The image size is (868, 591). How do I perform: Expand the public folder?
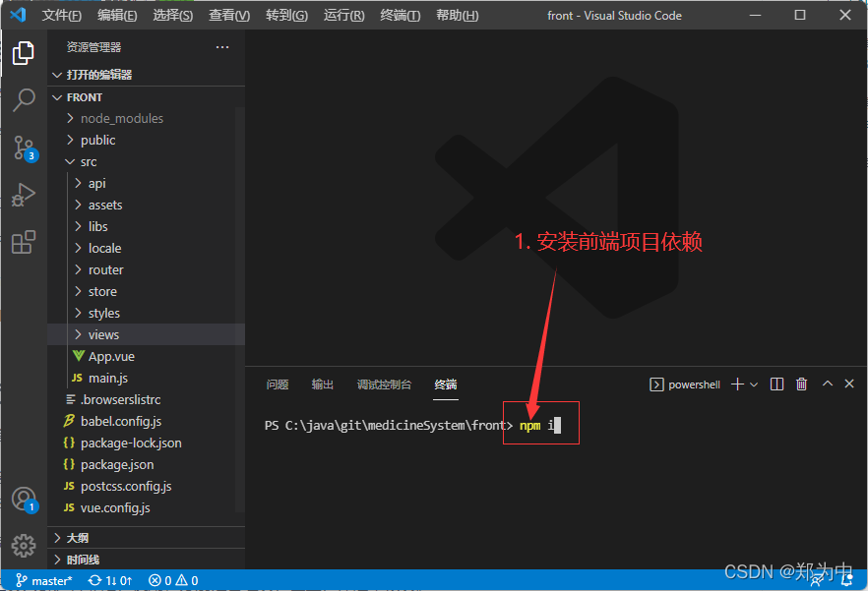(146, 140)
